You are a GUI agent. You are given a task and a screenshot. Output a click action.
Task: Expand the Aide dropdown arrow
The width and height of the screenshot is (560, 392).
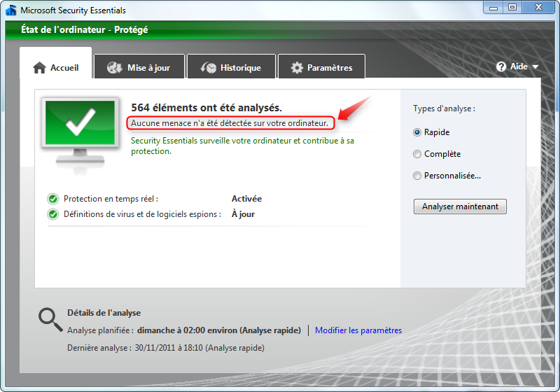(535, 66)
